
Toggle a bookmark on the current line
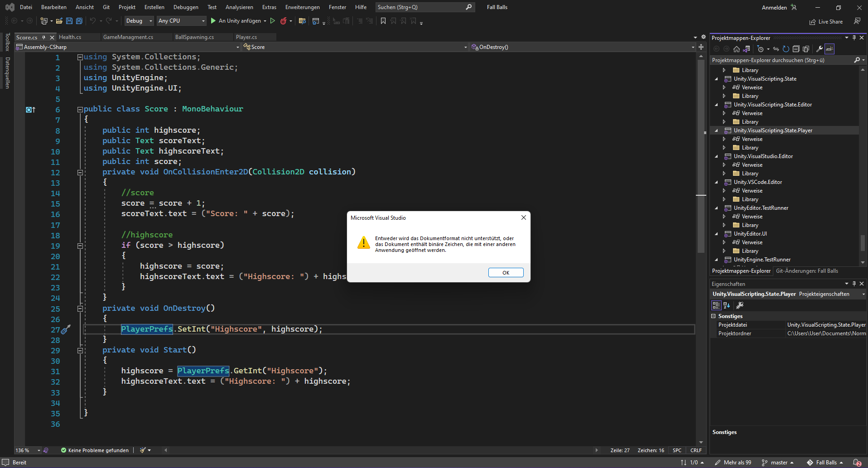tap(383, 21)
